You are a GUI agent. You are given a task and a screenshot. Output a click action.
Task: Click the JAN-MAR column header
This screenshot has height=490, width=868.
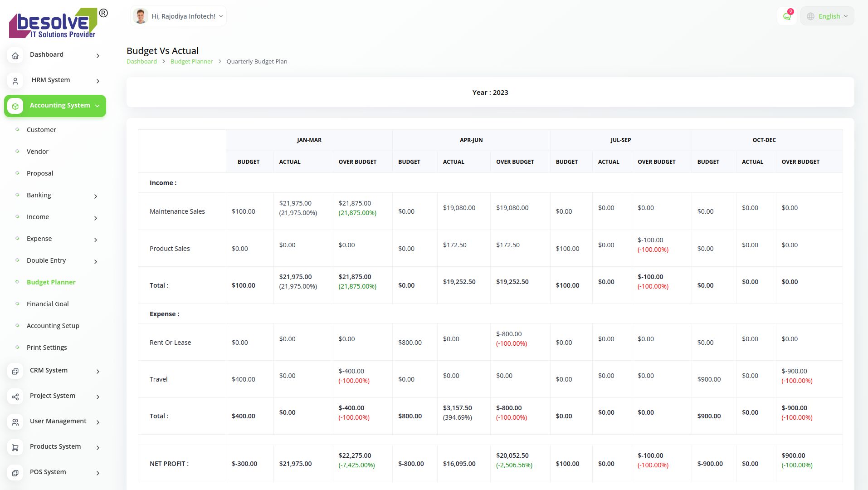point(309,140)
